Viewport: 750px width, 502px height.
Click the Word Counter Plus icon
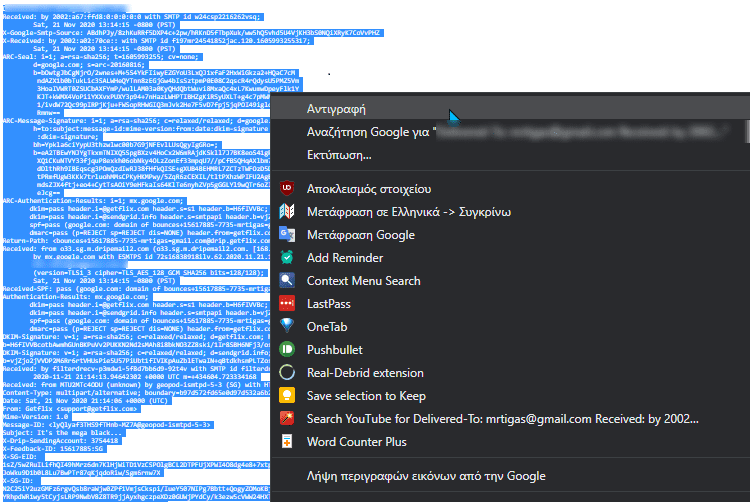pos(287,441)
